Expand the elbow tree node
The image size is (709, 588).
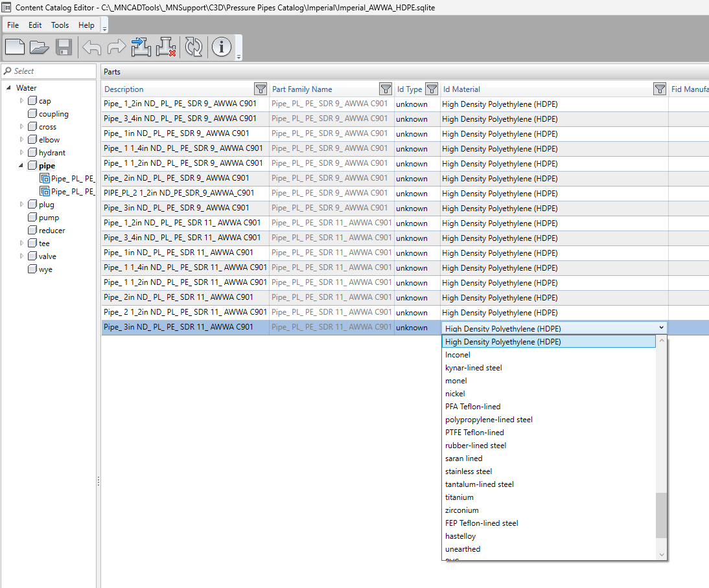[x=21, y=139]
